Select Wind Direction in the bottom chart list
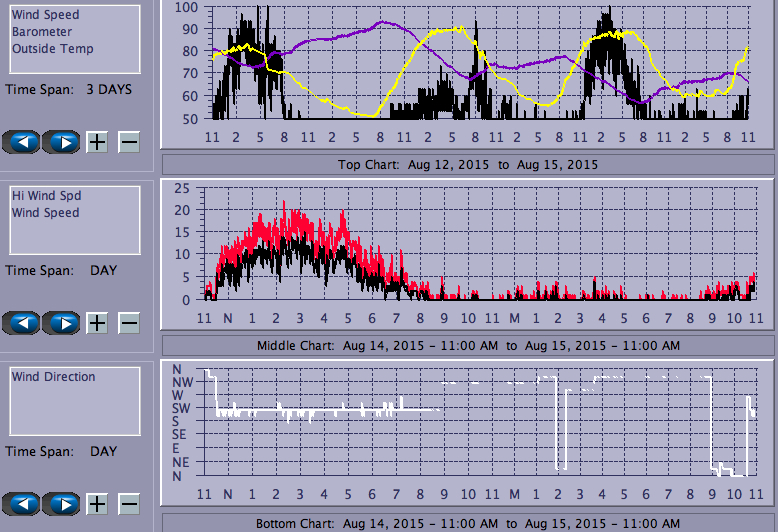The height and width of the screenshot is (532, 778). coord(53,377)
